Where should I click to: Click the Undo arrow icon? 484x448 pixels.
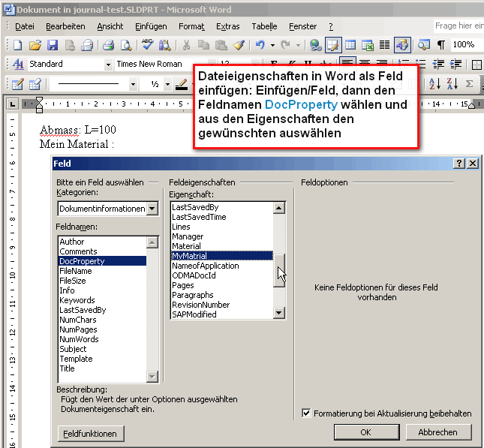coord(260,45)
